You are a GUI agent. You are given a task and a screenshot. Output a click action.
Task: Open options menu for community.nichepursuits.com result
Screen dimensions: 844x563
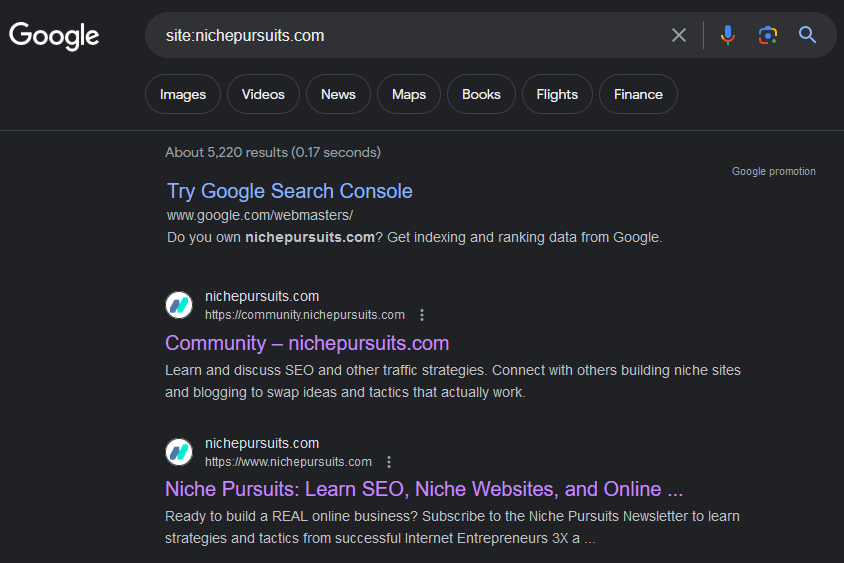click(x=422, y=315)
